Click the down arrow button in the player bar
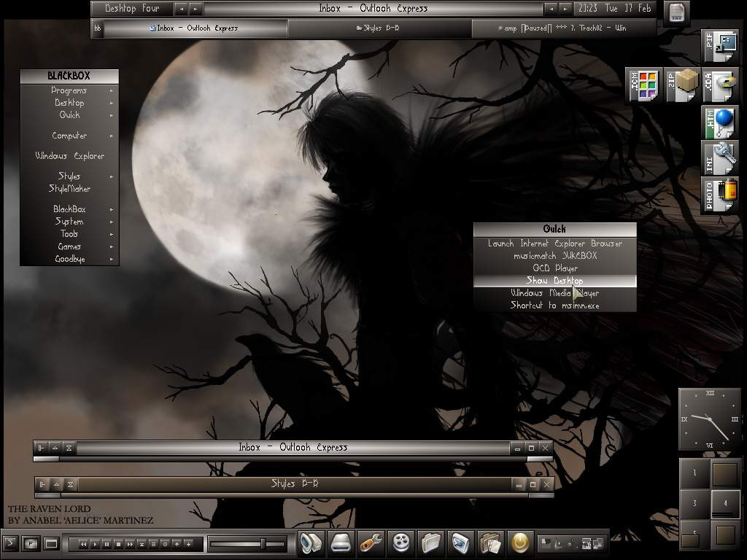Viewport: 747px width, 560px height. pyautogui.click(x=189, y=544)
